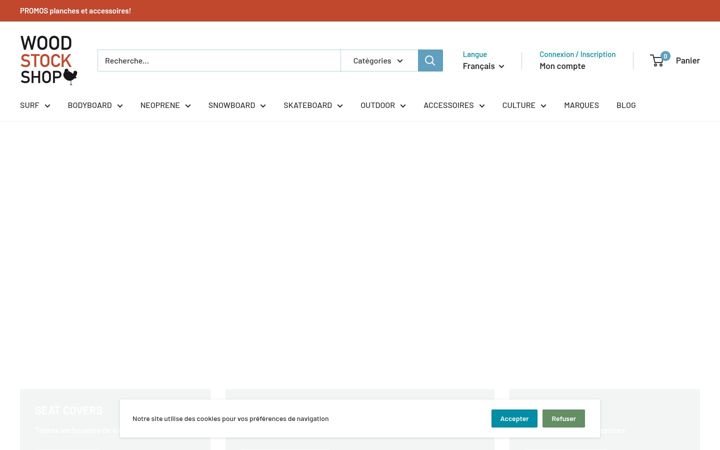
Task: Click the PROMOS planches et accessoires banner
Action: (75, 11)
